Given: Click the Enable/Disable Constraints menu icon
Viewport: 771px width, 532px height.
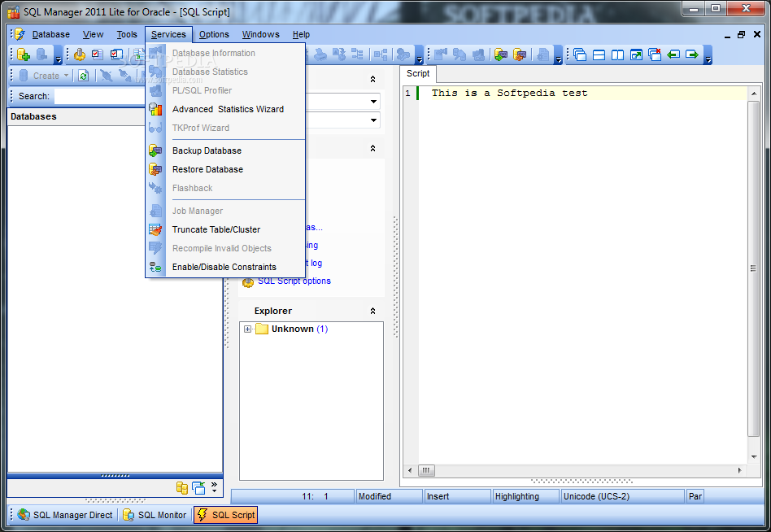Looking at the screenshot, I should (x=155, y=267).
